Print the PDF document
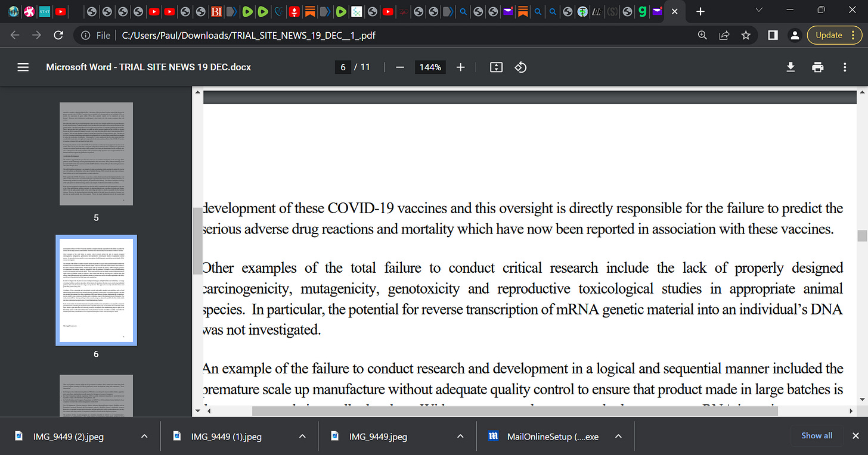 [x=818, y=67]
